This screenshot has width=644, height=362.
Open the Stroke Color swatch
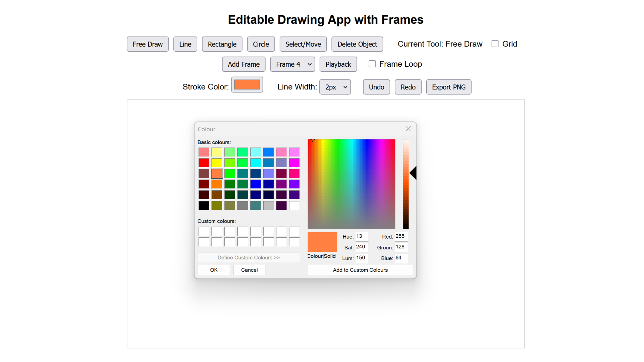click(x=247, y=85)
